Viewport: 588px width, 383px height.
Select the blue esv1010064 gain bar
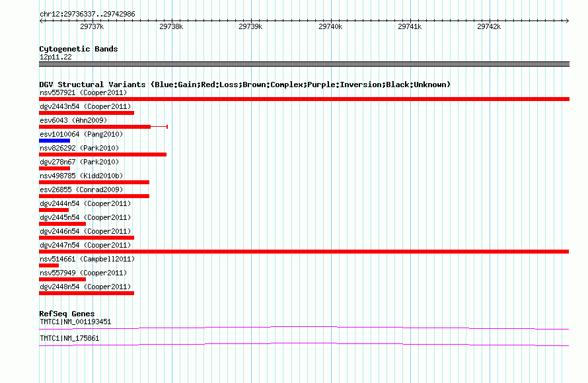54,141
